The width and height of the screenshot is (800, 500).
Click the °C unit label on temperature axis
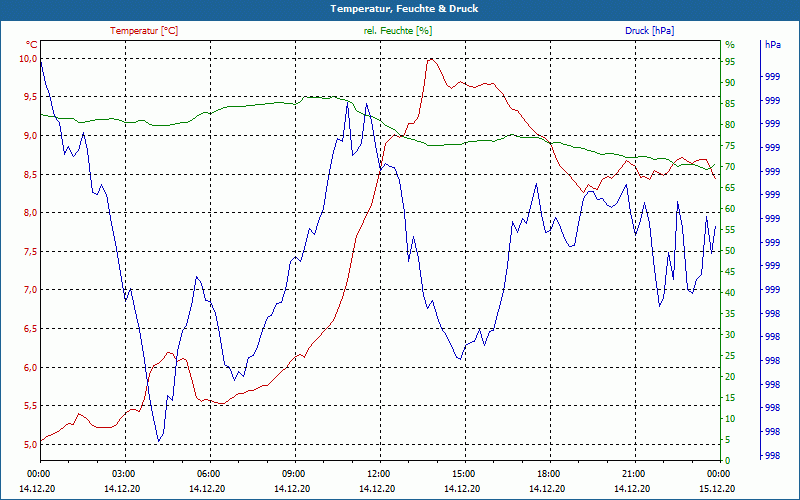[x=32, y=44]
